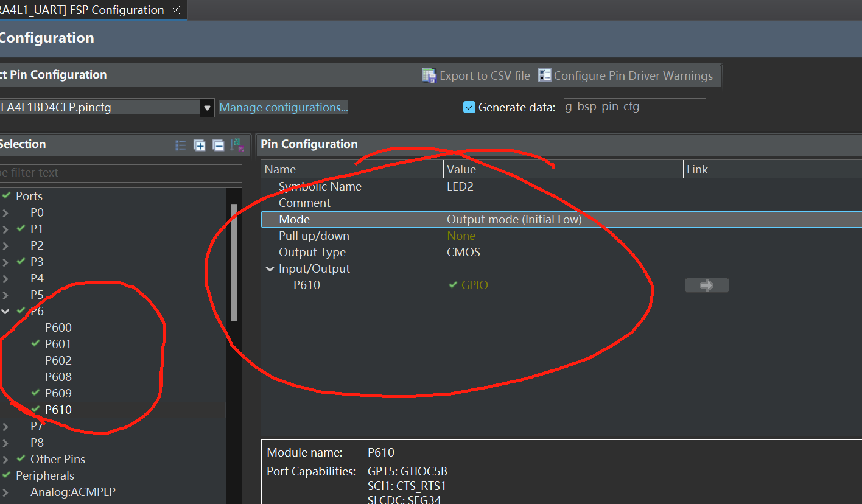The width and height of the screenshot is (862, 504).
Task: Open Configure Pin Driver Warnings
Action: 625,75
